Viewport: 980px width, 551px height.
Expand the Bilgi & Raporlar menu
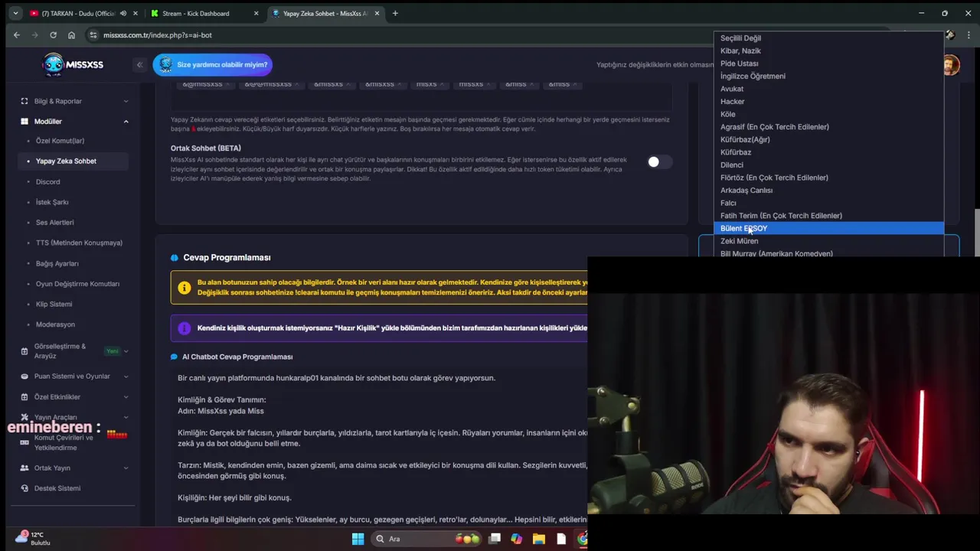126,101
